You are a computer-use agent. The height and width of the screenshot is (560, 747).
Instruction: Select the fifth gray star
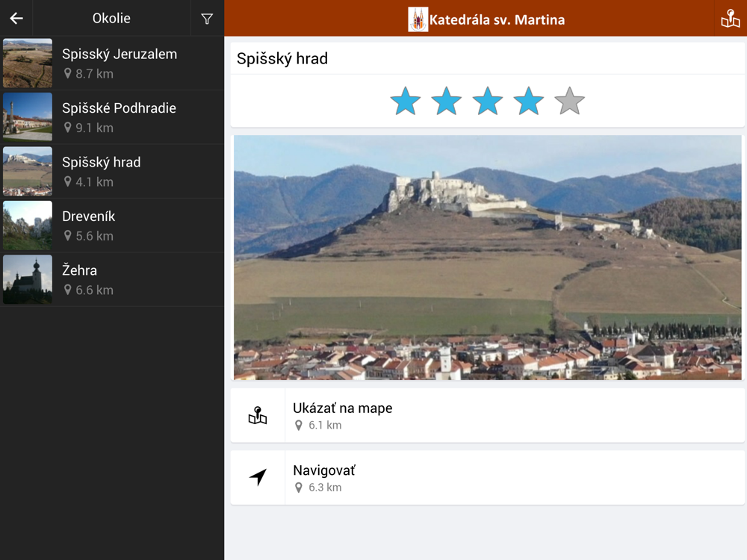point(570,101)
